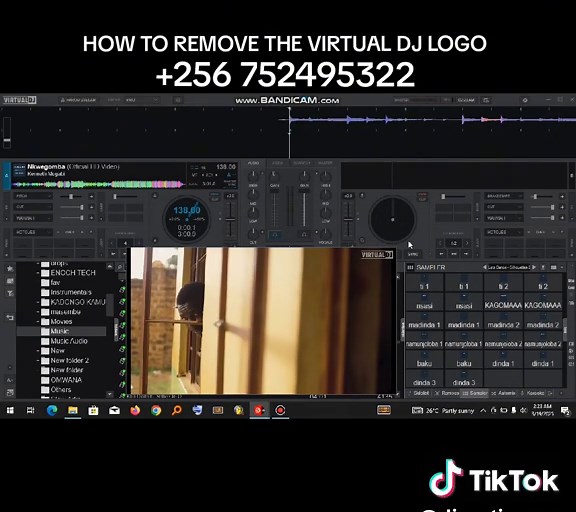The image size is (576, 512).
Task: Click plus button beside first left effect slider
Action: point(91,196)
